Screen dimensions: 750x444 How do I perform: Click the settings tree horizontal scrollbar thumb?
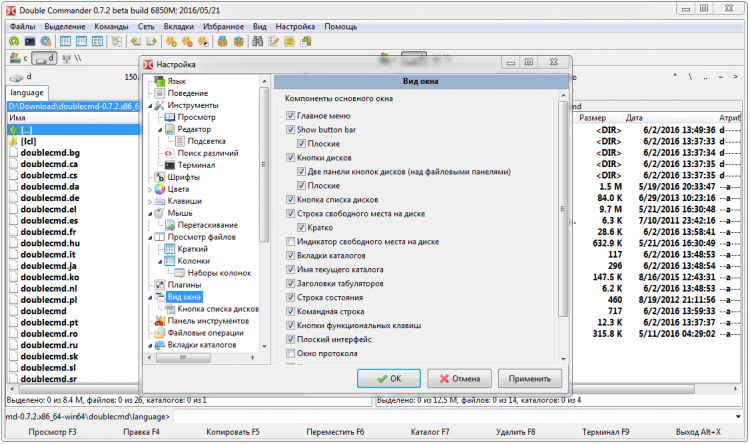[184, 357]
